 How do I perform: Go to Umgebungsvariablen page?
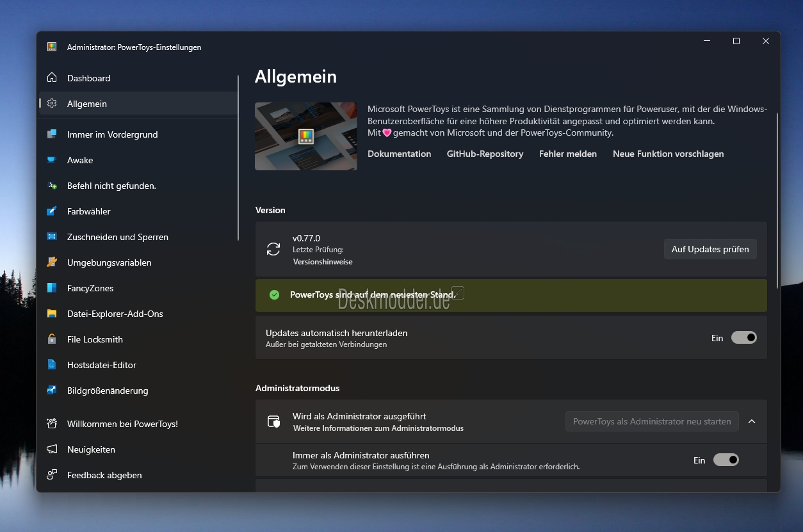[138, 262]
